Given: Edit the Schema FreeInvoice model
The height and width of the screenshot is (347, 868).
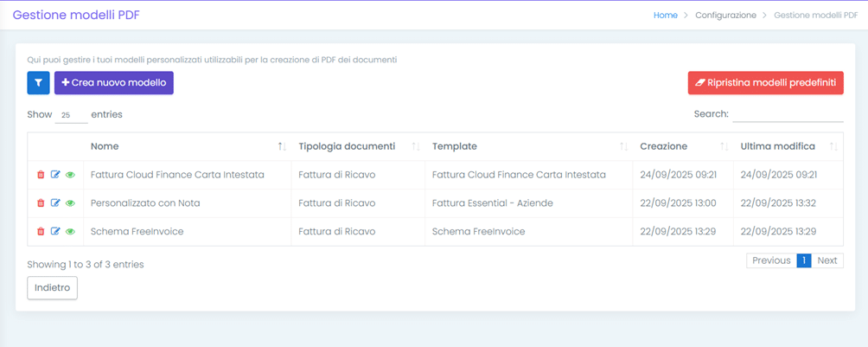Looking at the screenshot, I should (x=55, y=232).
